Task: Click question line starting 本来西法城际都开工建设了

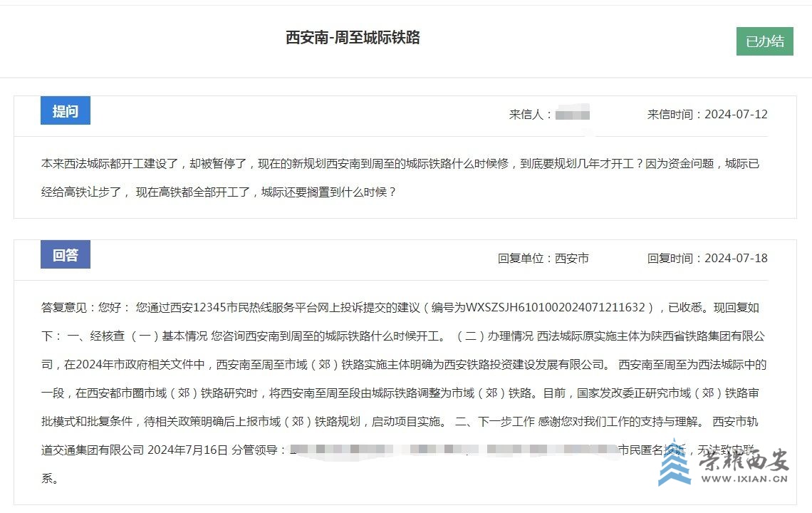Action: tap(400, 164)
